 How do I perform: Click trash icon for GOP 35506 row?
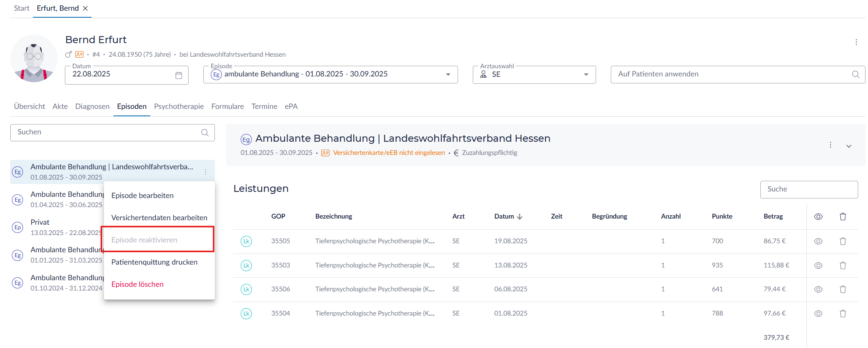click(843, 289)
